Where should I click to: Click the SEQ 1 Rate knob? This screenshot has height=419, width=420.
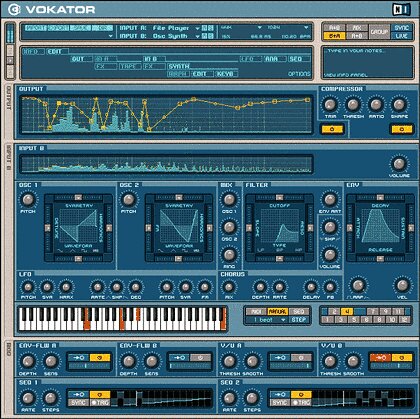[28, 398]
